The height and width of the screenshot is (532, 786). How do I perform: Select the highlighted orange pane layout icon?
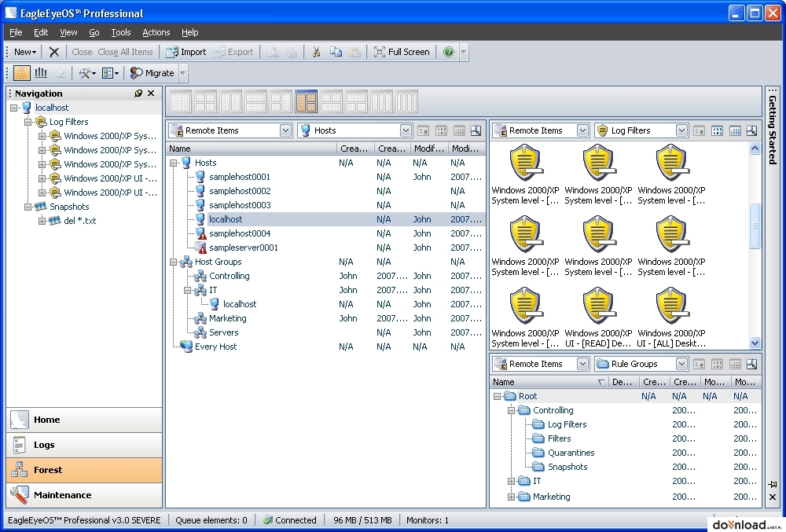(x=306, y=101)
